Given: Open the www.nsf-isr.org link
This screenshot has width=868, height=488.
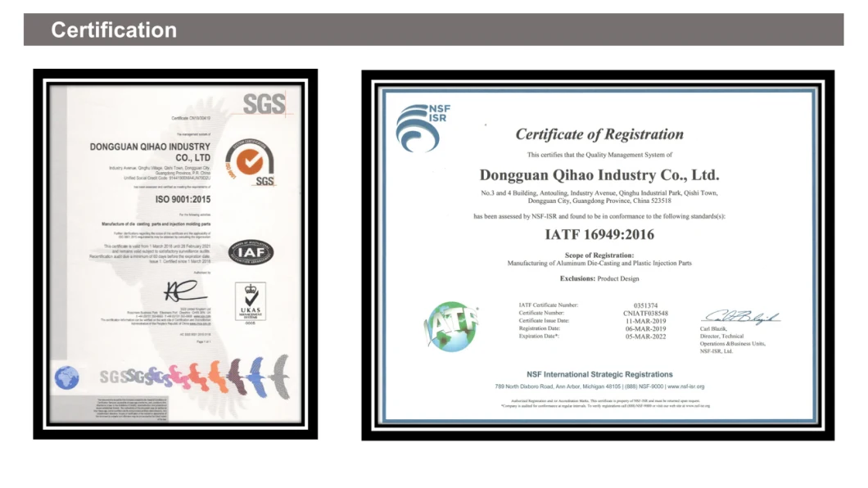Looking at the screenshot, I should [x=686, y=386].
